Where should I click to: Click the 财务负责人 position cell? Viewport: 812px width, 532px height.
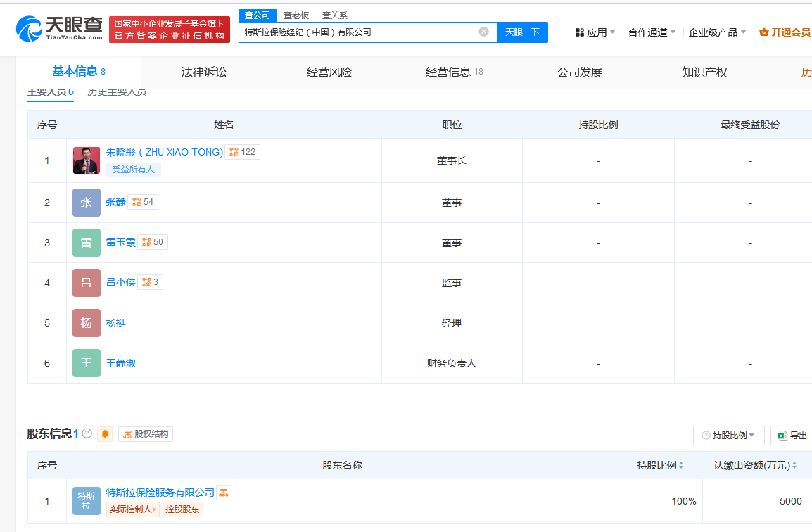point(452,363)
